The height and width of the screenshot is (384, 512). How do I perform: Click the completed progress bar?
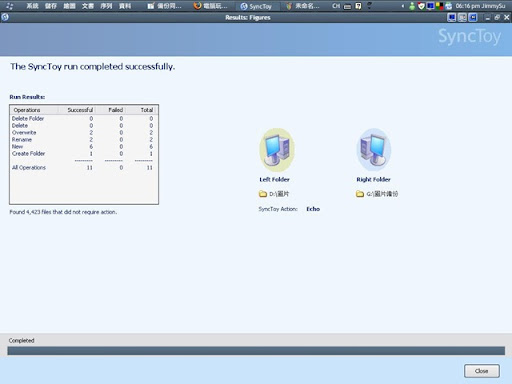(x=256, y=351)
